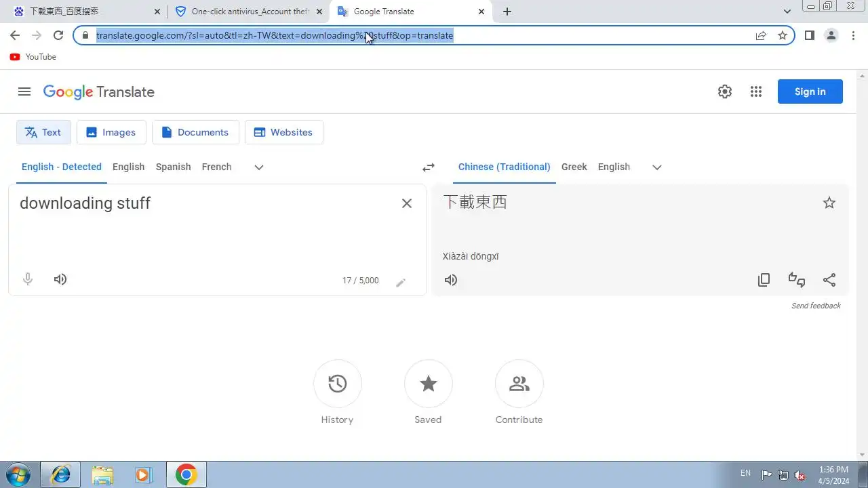
Task: Close the Baidu search tab
Action: click(157, 12)
